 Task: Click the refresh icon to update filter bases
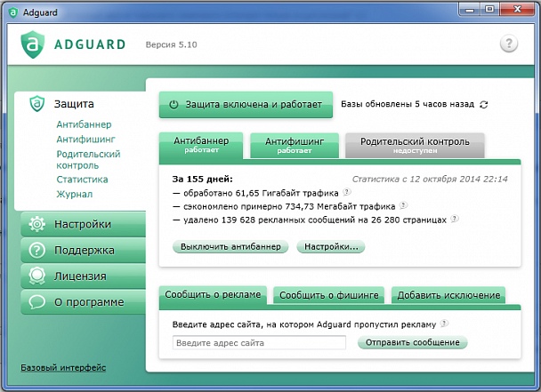tap(484, 105)
